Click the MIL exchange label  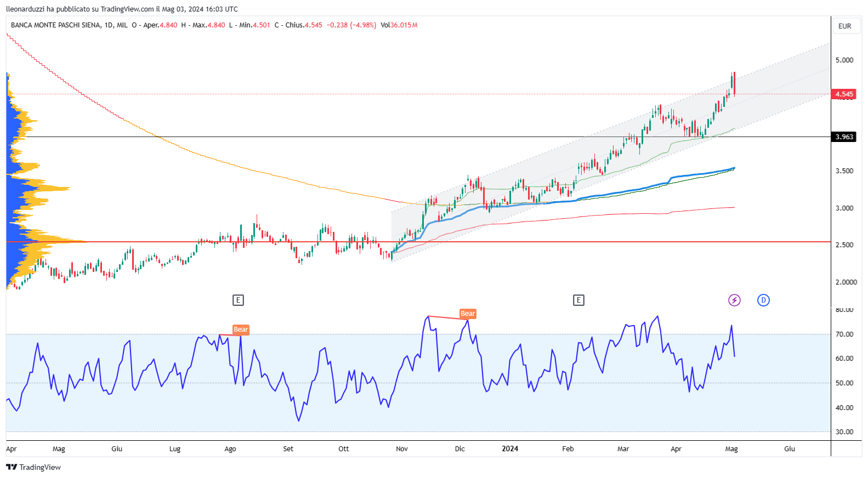122,25
